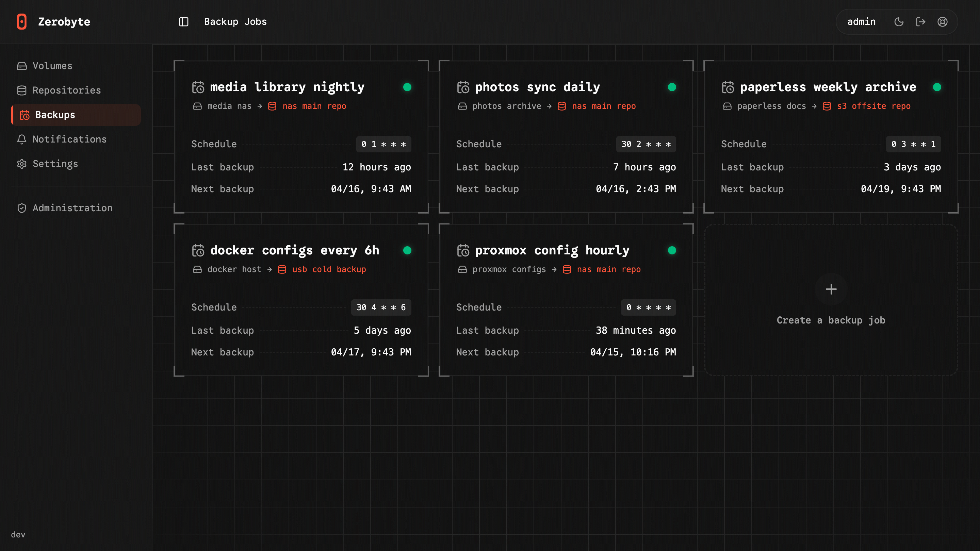
Task: Click the docker host volume label
Action: click(234, 269)
